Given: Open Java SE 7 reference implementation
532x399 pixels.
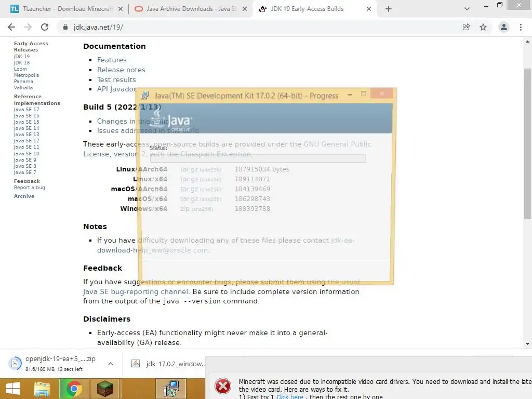Looking at the screenshot, I should point(25,172).
